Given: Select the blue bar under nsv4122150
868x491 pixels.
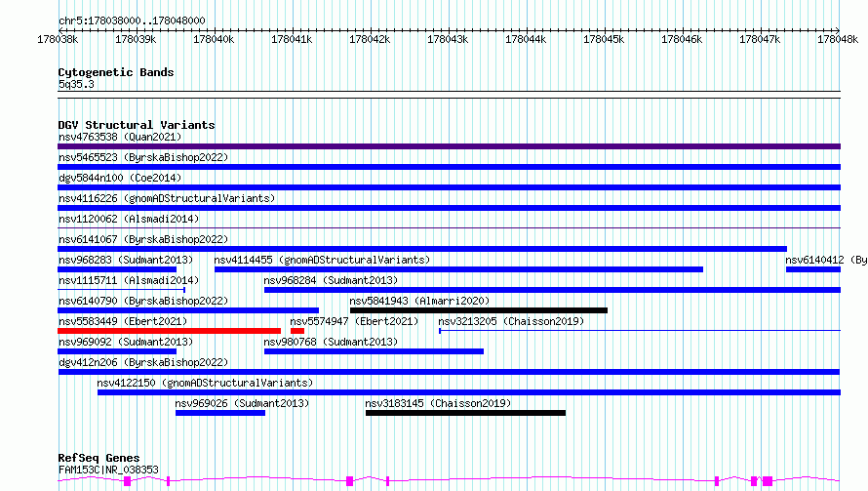Looking at the screenshot, I should tap(469, 392).
